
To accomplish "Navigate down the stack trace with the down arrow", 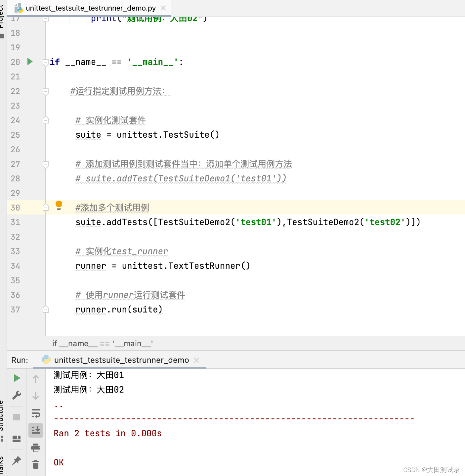I will pyautogui.click(x=36, y=396).
